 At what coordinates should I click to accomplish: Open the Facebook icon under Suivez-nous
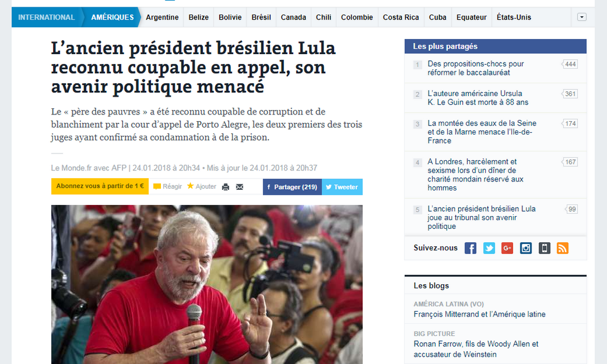pyautogui.click(x=471, y=248)
